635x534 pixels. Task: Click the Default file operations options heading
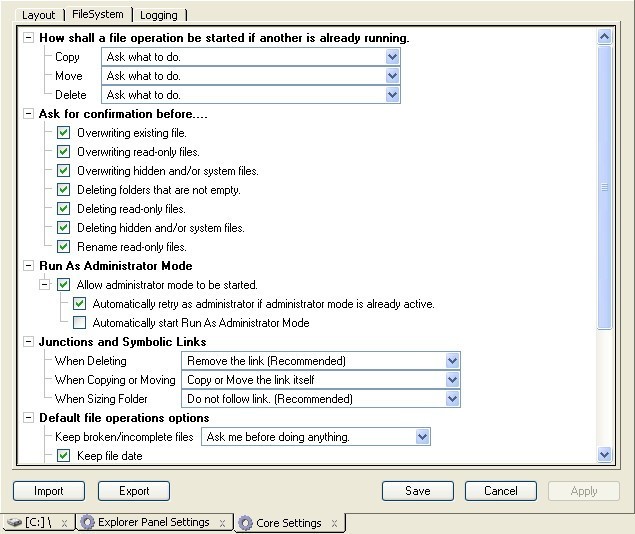click(x=124, y=418)
